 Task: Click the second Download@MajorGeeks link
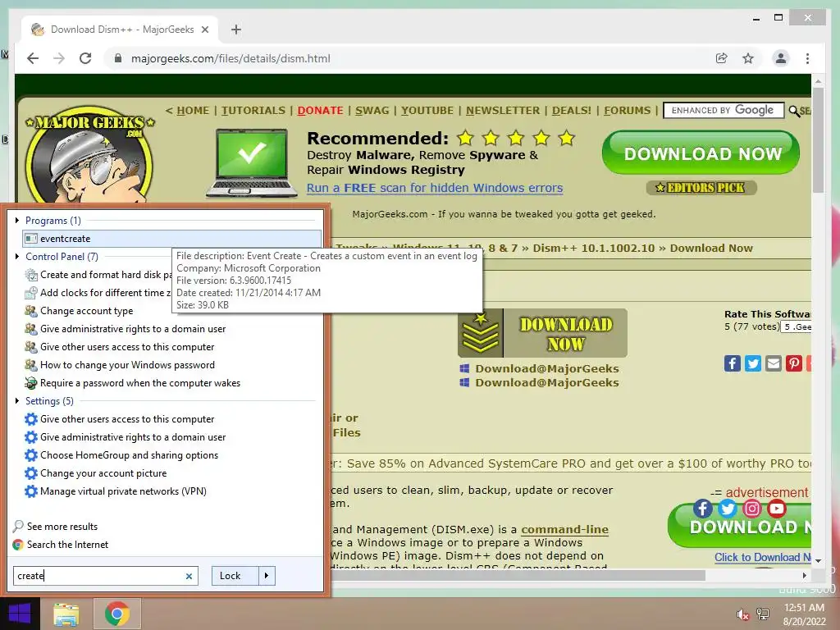(546, 382)
